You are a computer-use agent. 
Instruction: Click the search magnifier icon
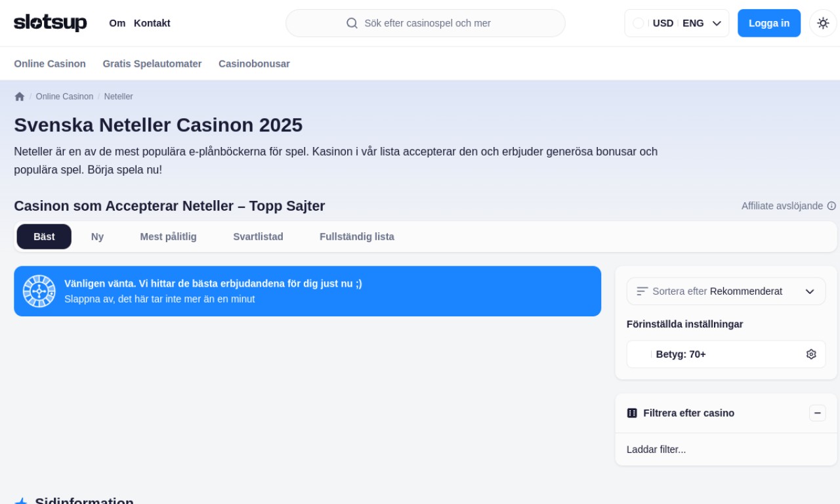[x=352, y=23]
